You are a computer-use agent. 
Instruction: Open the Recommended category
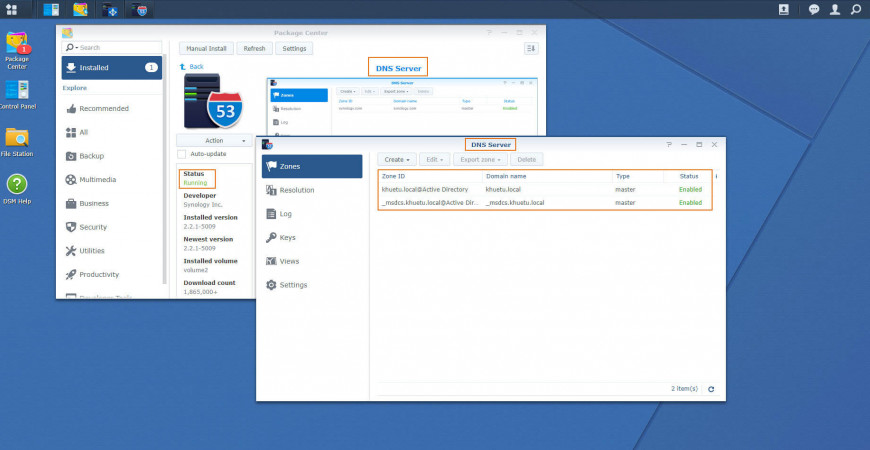pos(112,109)
